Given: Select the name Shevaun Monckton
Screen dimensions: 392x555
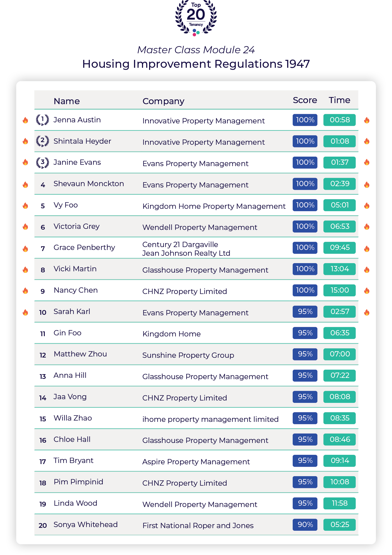Looking at the screenshot, I should tap(89, 184).
